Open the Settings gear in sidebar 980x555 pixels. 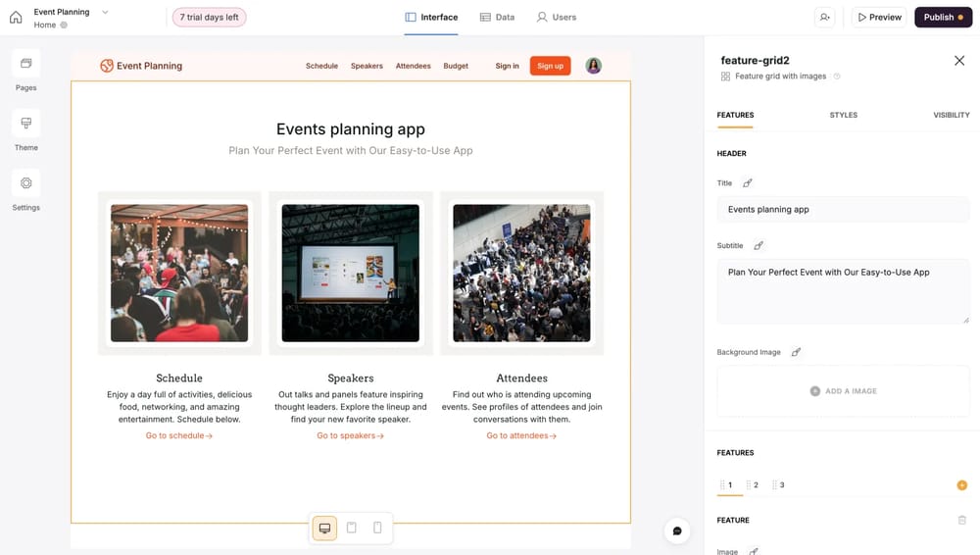(26, 183)
